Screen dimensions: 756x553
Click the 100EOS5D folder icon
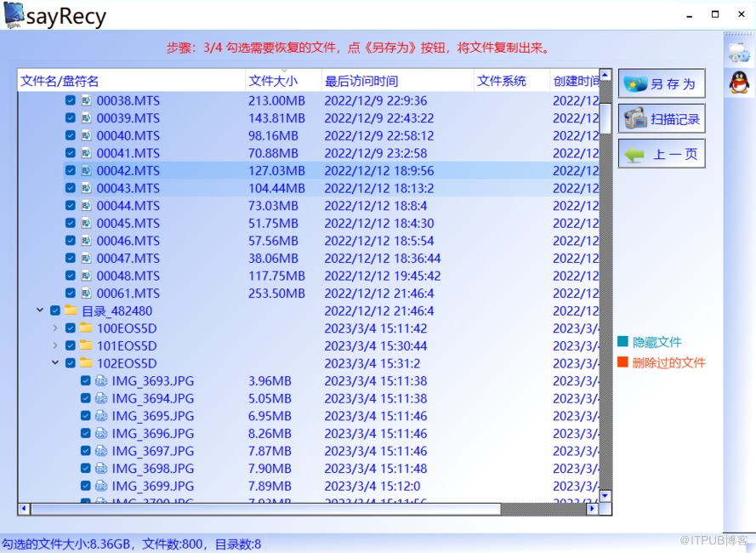pos(86,328)
